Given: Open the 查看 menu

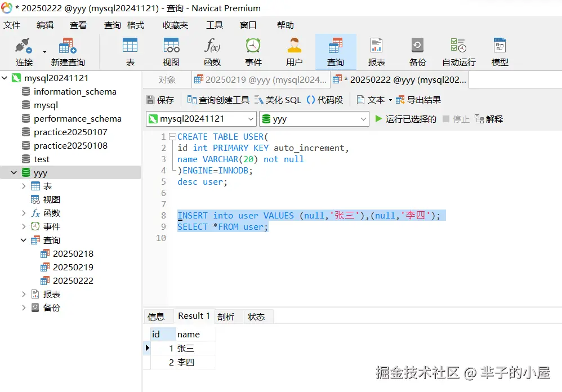Looking at the screenshot, I should (x=78, y=25).
